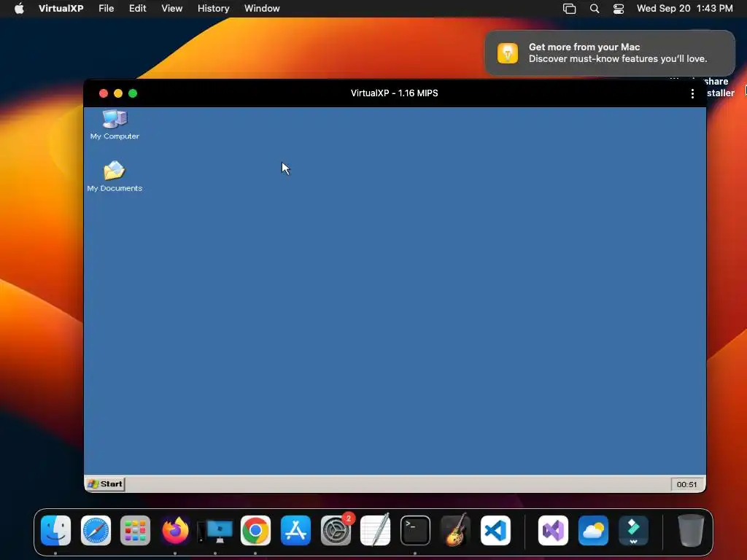Click the date and time in menu bar
Image resolution: width=747 pixels, height=560 pixels.
[x=684, y=9]
